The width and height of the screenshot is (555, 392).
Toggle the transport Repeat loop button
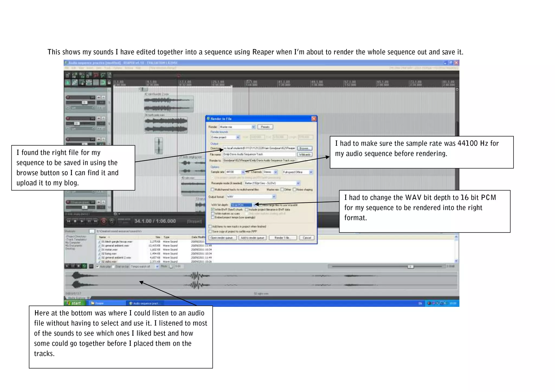point(111,221)
